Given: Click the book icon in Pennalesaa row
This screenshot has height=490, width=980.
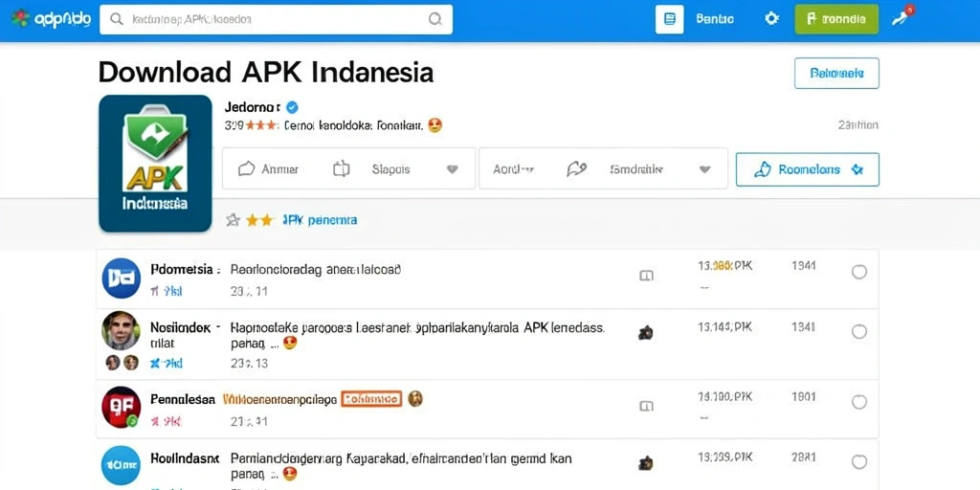Looking at the screenshot, I should tap(646, 406).
